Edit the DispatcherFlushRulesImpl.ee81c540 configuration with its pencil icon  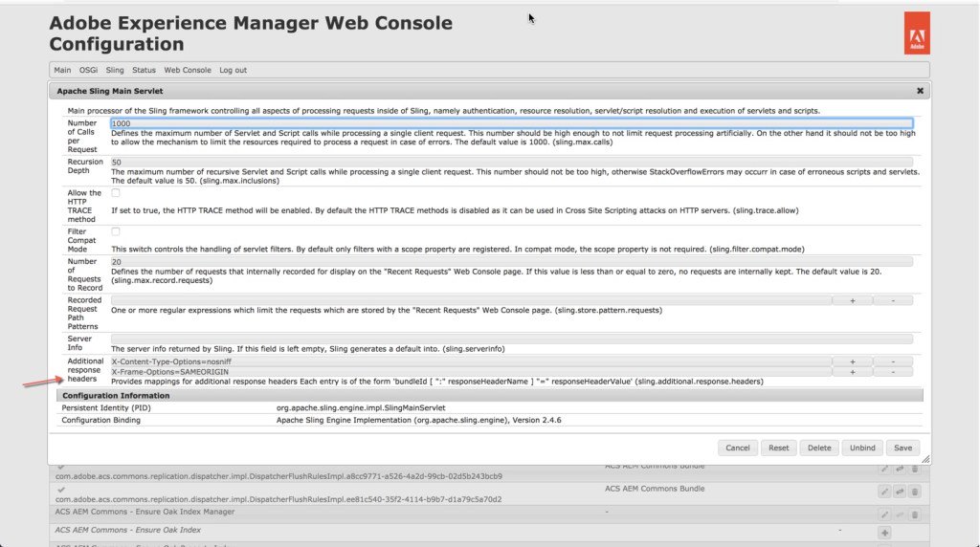click(884, 492)
